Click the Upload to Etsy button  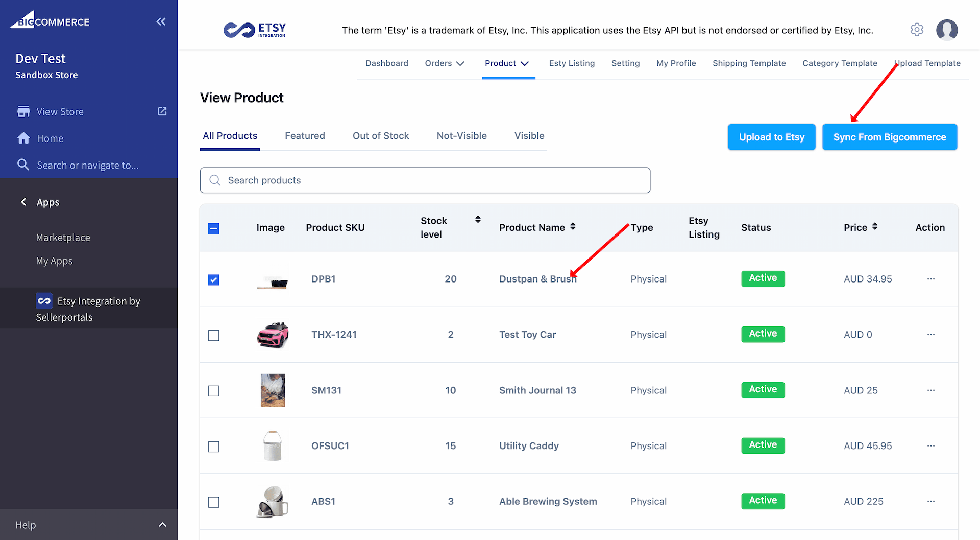point(771,137)
